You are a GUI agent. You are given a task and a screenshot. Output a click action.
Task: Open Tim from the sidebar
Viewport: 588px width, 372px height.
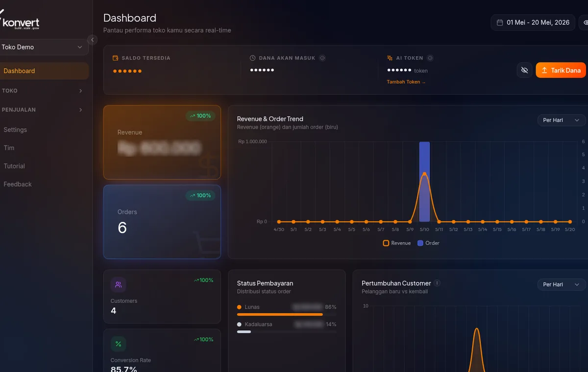point(9,148)
